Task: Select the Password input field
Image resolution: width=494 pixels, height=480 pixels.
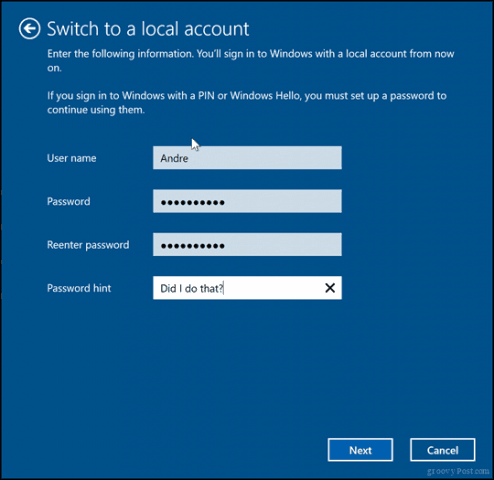Action: click(247, 201)
